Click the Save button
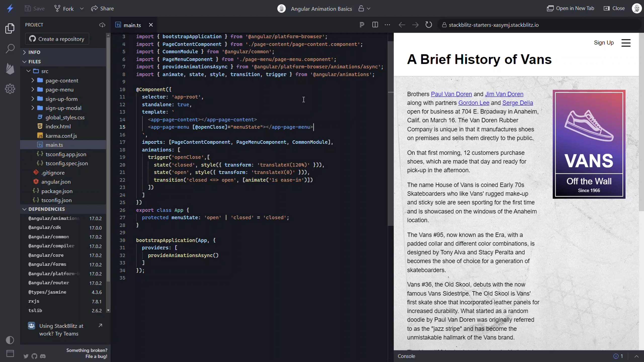Screen dimensions: 644x362 point(35,9)
